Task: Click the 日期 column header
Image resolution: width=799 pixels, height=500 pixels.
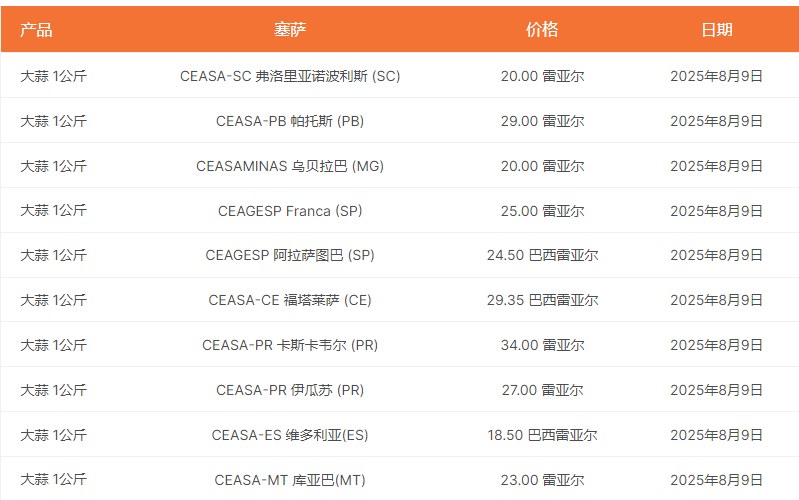Action: tap(716, 30)
